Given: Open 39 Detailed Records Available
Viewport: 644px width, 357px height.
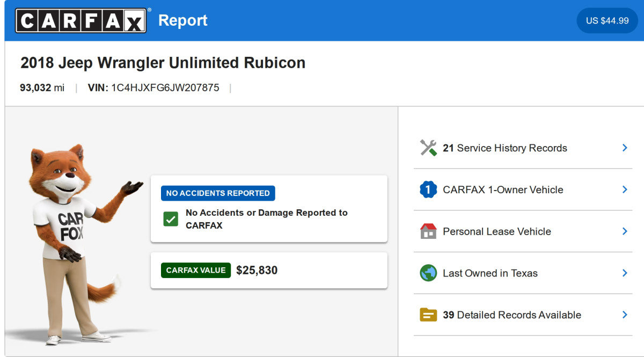Looking at the screenshot, I should [x=511, y=315].
